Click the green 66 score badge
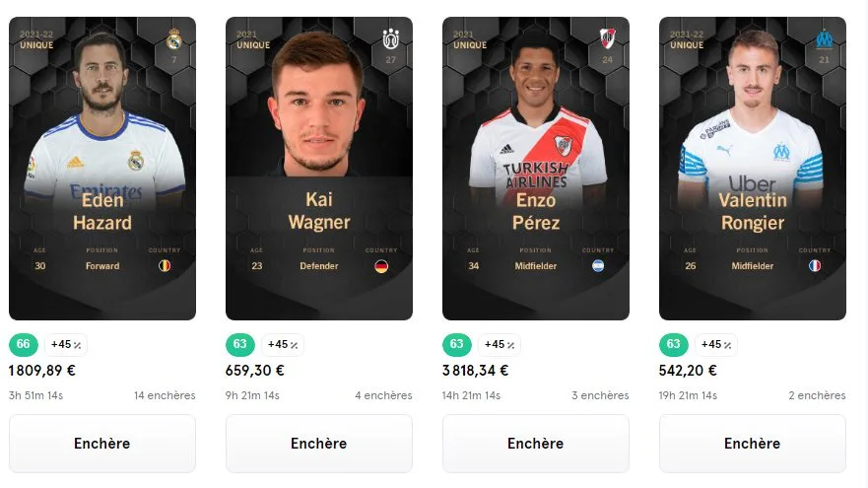This screenshot has height=488, width=868. 24,344
